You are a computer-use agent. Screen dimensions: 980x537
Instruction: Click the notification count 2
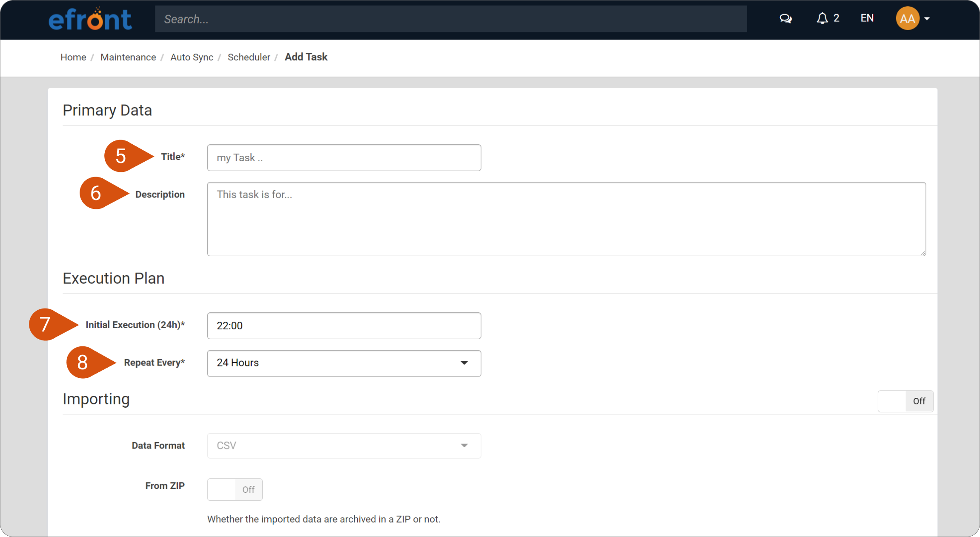(x=836, y=18)
